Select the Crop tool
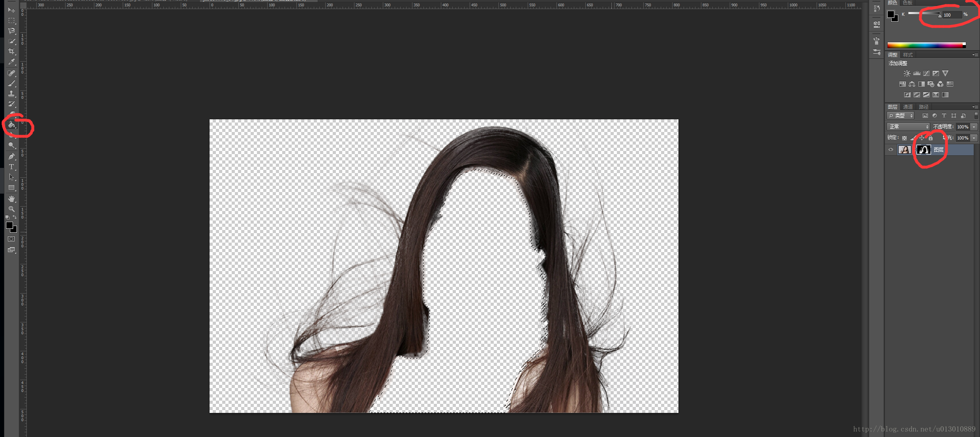 click(x=11, y=51)
